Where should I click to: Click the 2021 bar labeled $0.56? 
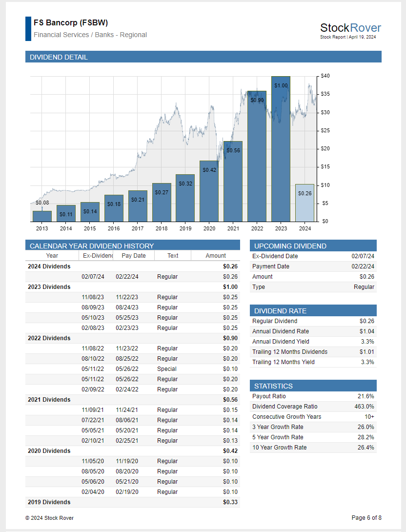coord(233,182)
